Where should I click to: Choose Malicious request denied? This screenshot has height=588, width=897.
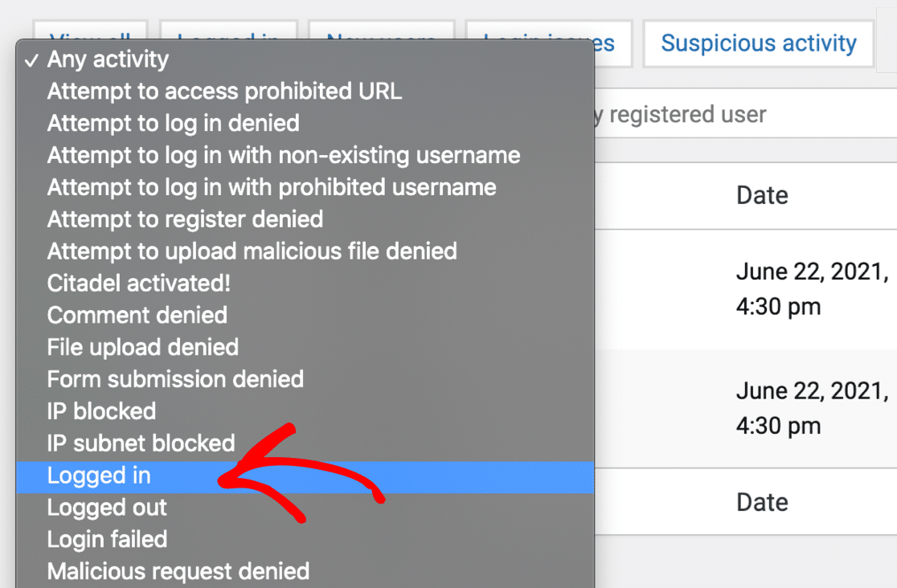(x=178, y=571)
